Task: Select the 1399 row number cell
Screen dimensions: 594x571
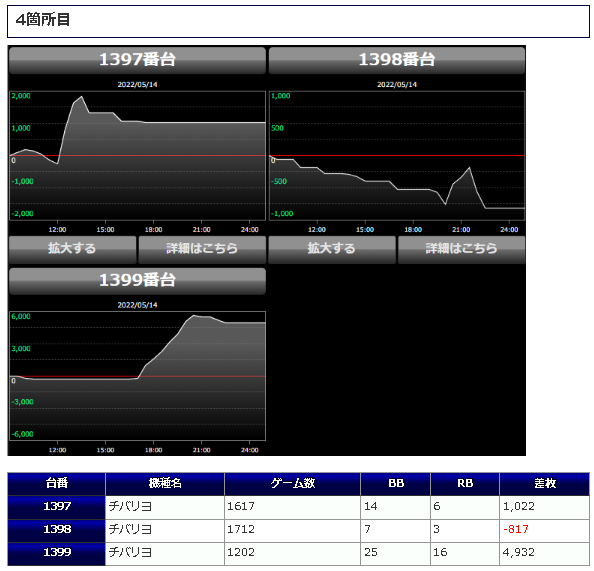Action: (56, 553)
